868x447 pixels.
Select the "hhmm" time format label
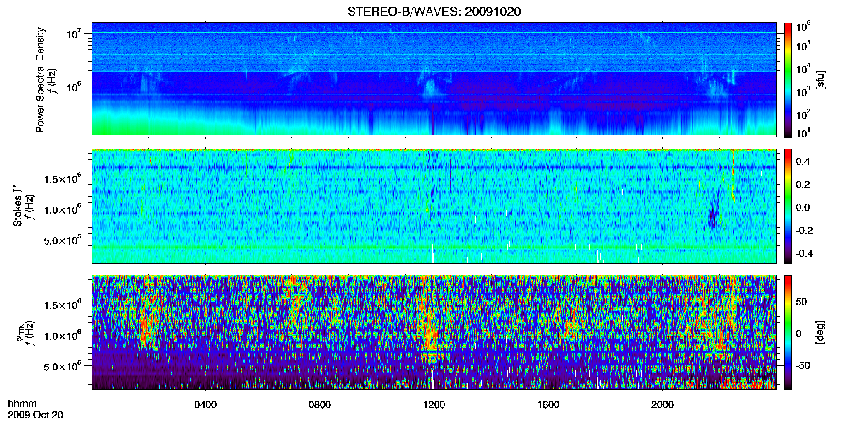(x=22, y=404)
